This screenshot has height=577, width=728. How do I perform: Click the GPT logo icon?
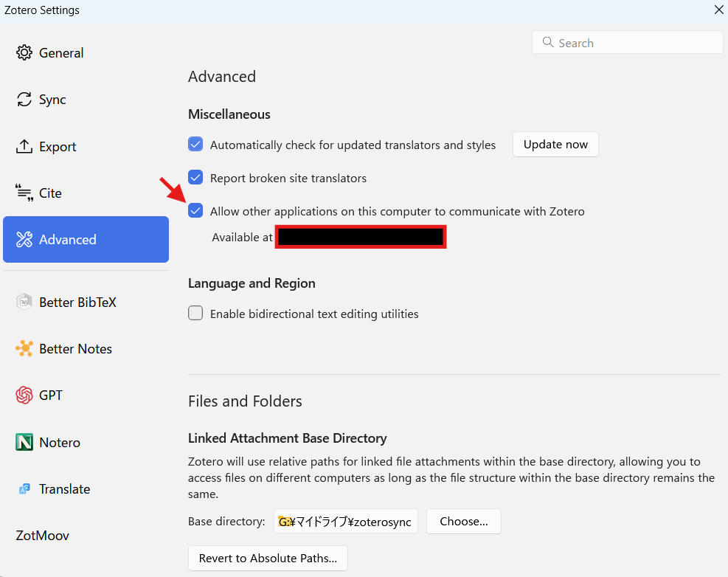pyautogui.click(x=24, y=395)
